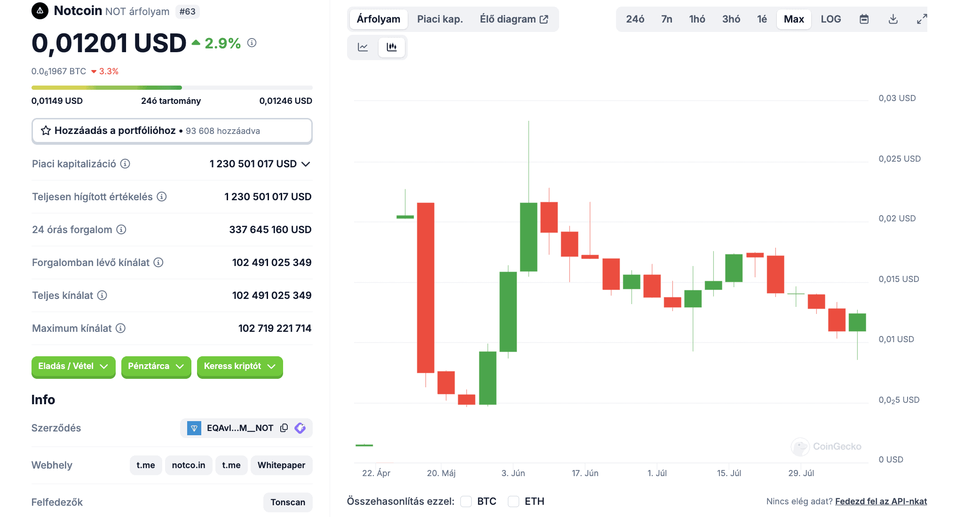Set chart range to Max
The width and height of the screenshot is (980, 517).
[x=794, y=19]
